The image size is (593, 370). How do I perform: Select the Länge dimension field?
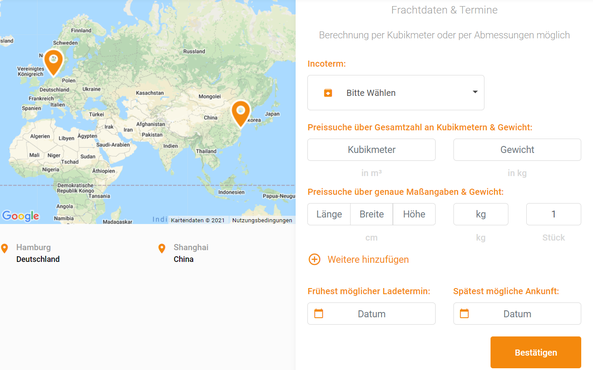tap(329, 214)
